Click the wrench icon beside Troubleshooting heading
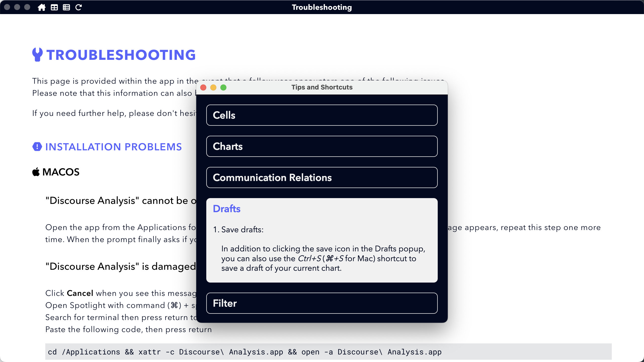The height and width of the screenshot is (362, 644). click(37, 55)
